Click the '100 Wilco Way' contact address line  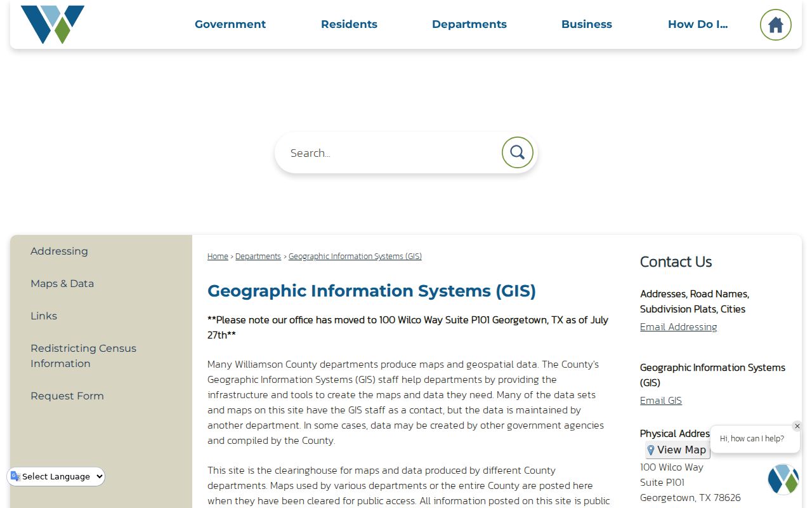coord(672,467)
